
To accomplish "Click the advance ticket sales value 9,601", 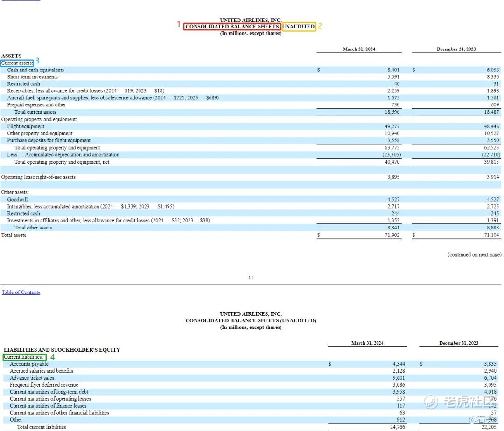I will [x=399, y=378].
